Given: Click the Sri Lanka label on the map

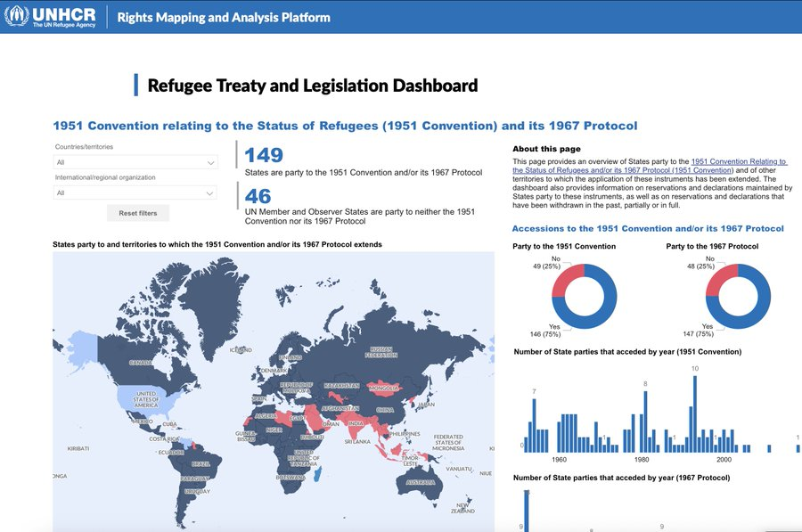Looking at the screenshot, I should tap(357, 441).
